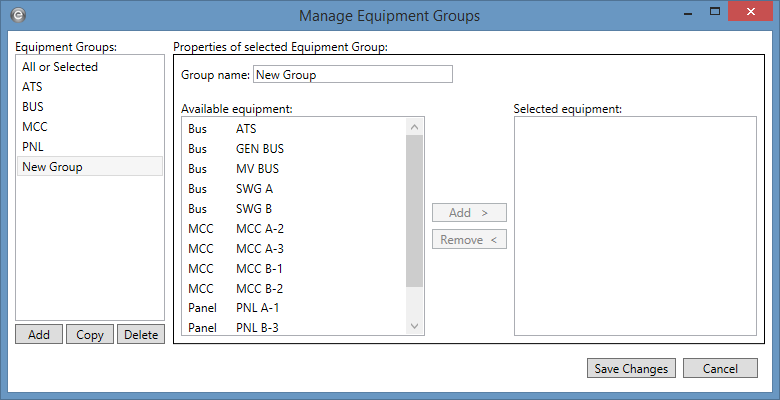The image size is (780, 400).
Task: Choose PNL A-1 from available equipment
Action: [260, 308]
